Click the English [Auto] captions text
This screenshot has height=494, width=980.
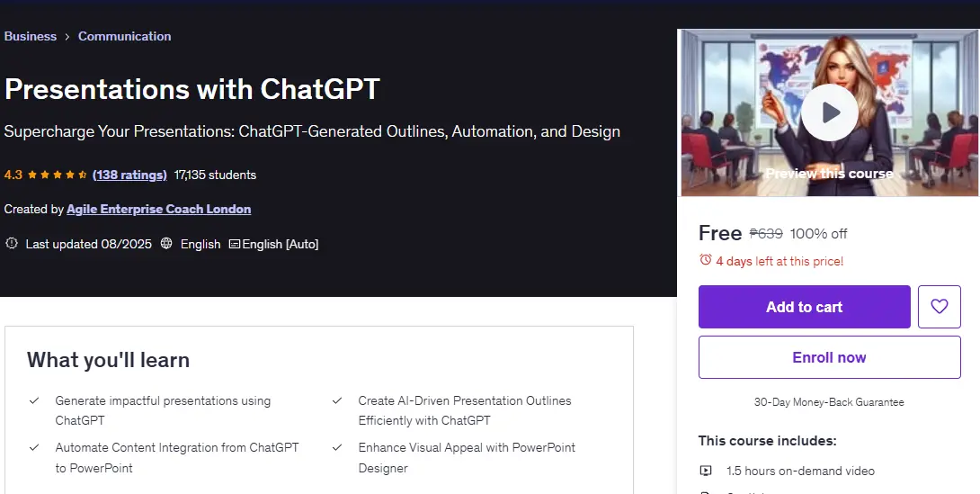(280, 244)
